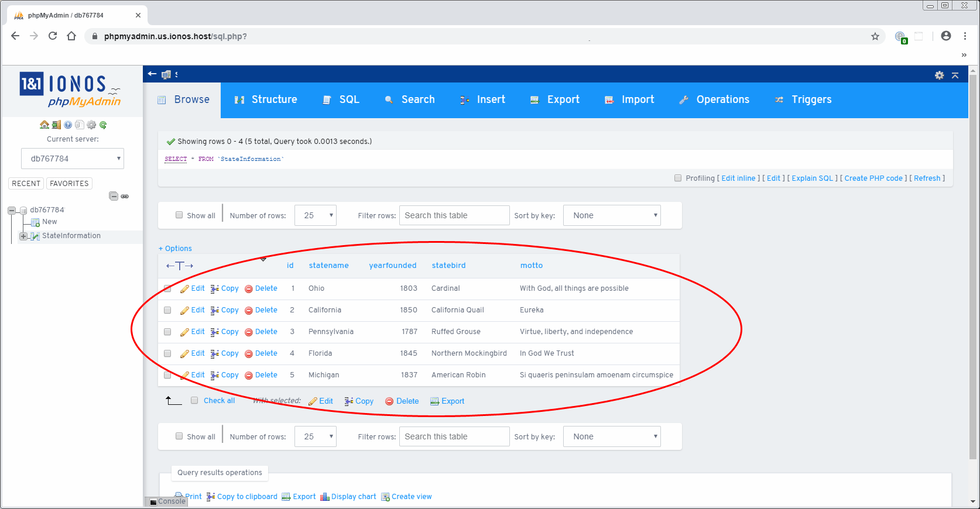Open Chrome three-dot menu
980x509 pixels.
(965, 36)
